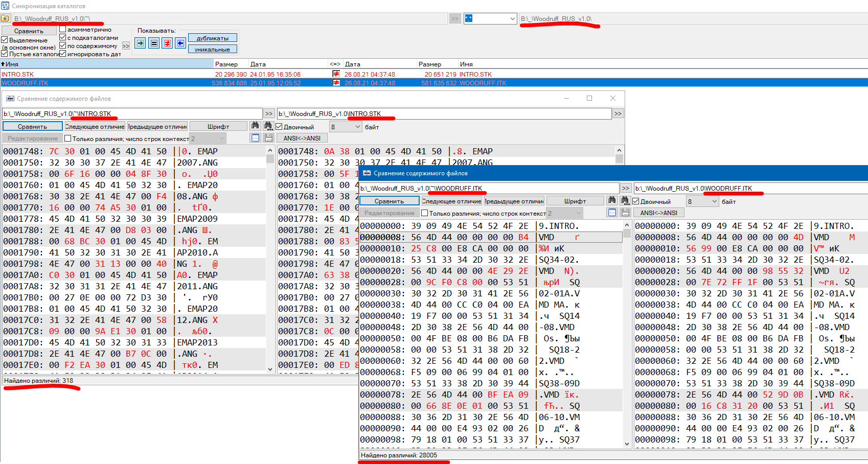Viewport: 868px width, 464px height.
Task: Enable the асимметрично checkbox
Action: pyautogui.click(x=63, y=30)
